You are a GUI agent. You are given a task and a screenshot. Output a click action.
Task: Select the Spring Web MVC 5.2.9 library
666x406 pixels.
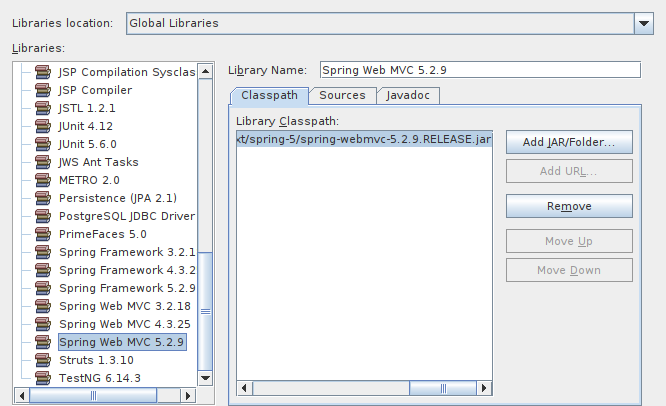click(122, 342)
